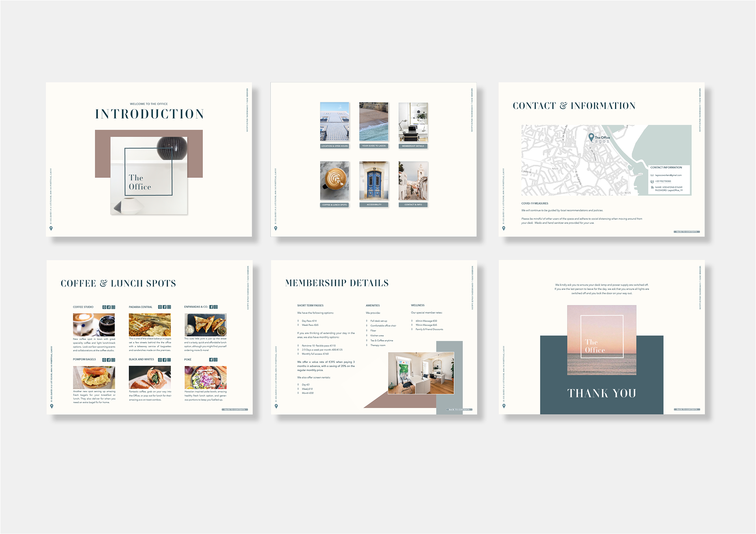Open the Accessibility section button
756x534 pixels.
[374, 205]
